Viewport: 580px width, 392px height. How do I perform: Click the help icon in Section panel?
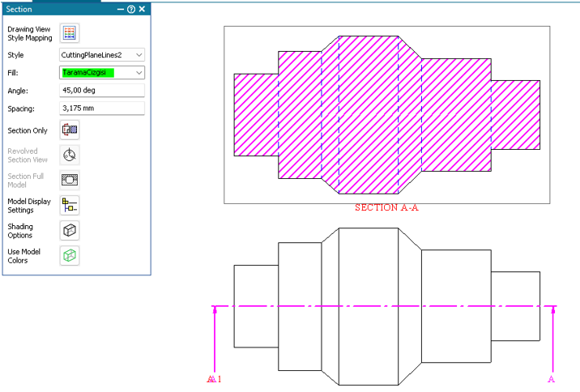131,9
